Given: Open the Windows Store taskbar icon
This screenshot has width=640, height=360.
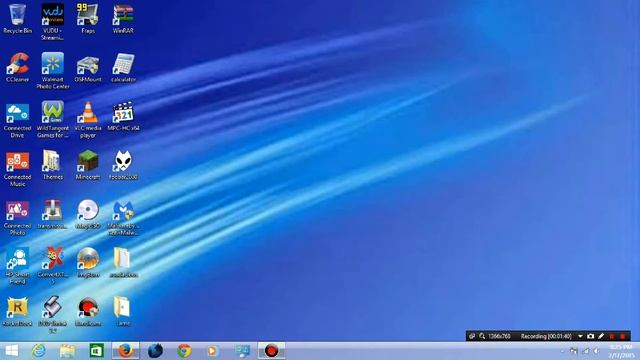Looking at the screenshot, I should coord(96,351).
